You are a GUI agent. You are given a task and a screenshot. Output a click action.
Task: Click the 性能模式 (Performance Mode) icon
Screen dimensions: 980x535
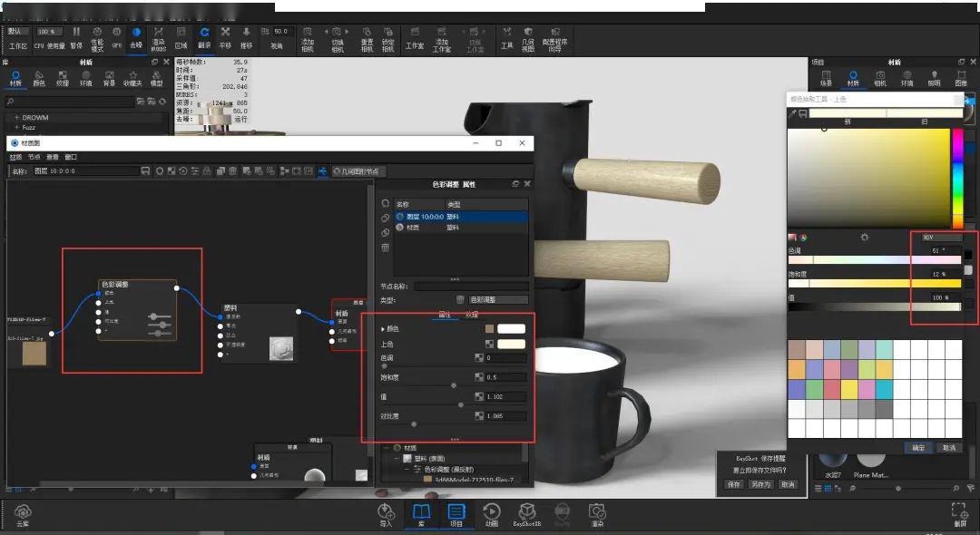tap(97, 37)
